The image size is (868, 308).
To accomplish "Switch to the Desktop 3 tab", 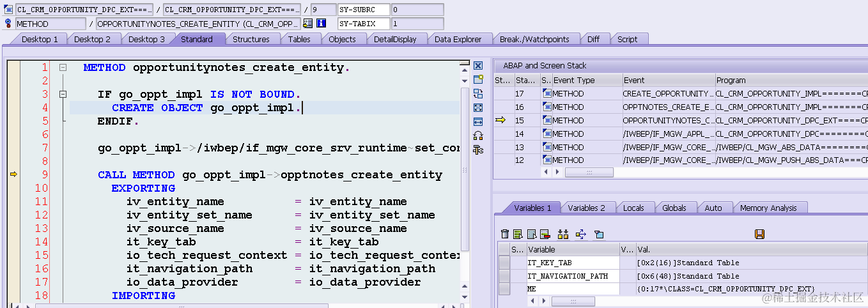I will coord(146,39).
